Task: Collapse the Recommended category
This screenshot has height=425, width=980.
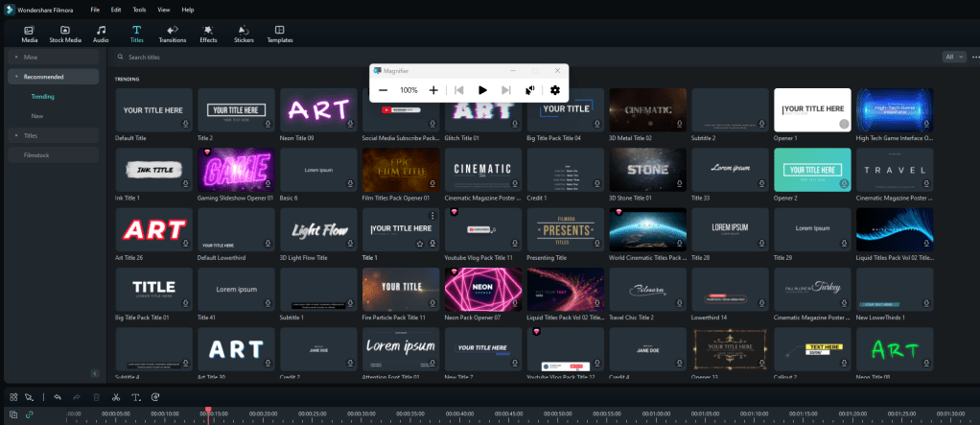Action: point(53,77)
